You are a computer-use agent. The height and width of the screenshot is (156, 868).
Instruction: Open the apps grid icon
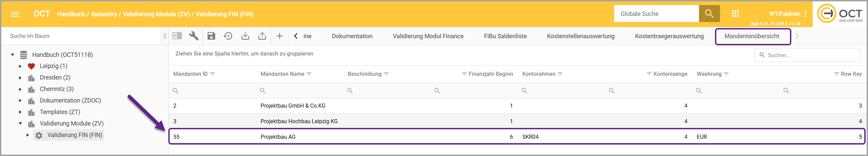pyautogui.click(x=735, y=14)
